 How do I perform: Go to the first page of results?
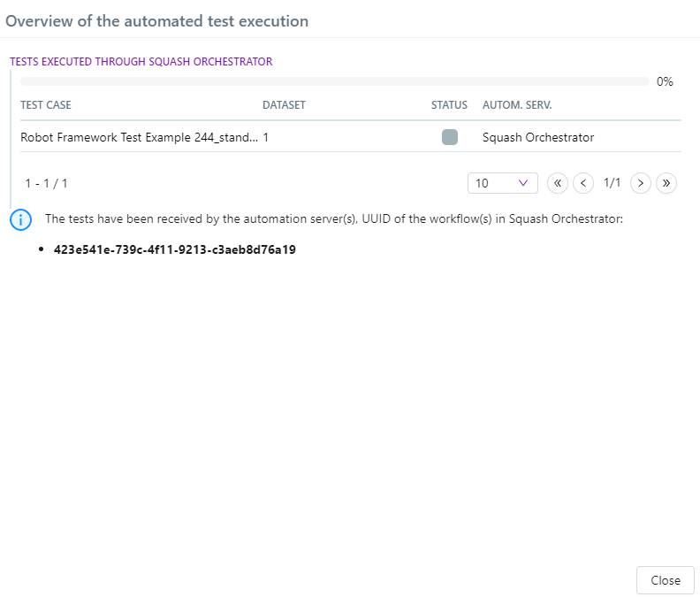[x=558, y=183]
